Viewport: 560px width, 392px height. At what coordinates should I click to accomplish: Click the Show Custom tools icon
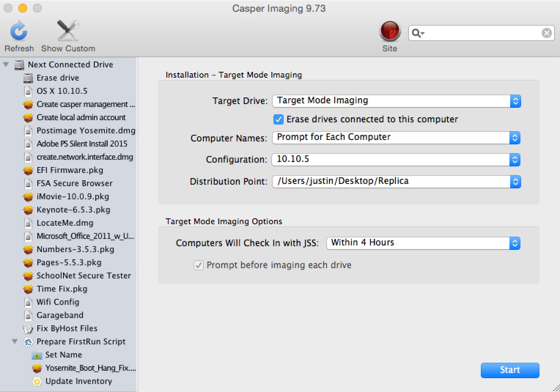[68, 30]
